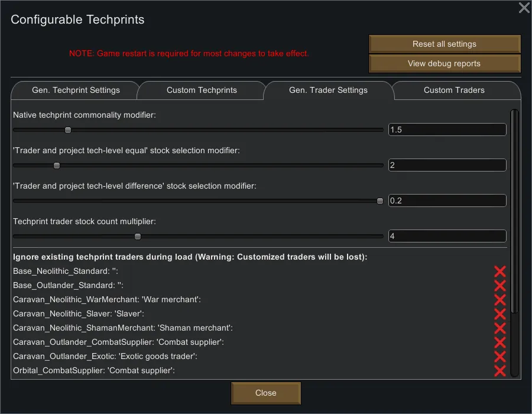Click the native techprint commonality slider handle
The image size is (532, 414).
(68, 130)
